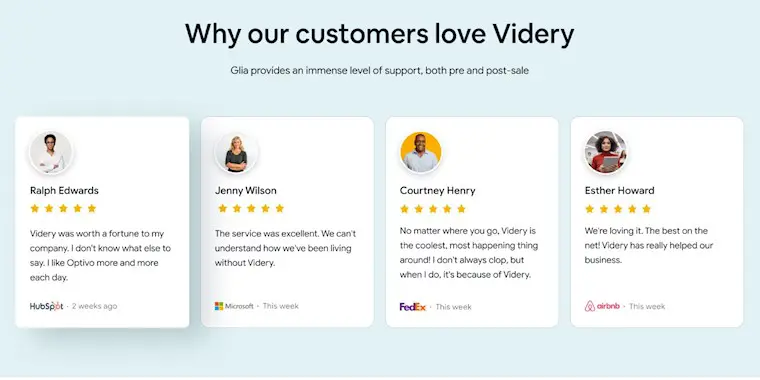760x380 pixels.
Task: Select Ralph Edwards' first rating star
Action: click(x=34, y=208)
